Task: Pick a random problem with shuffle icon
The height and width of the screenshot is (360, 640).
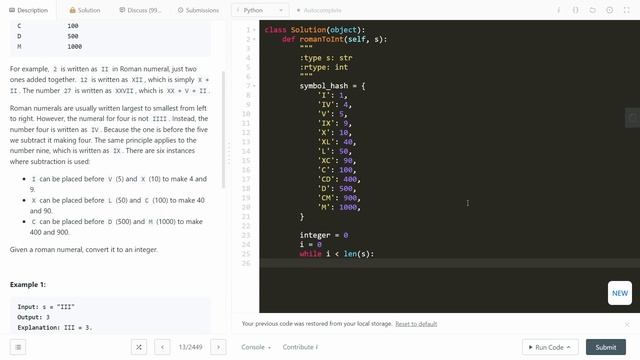Action: [x=139, y=347]
